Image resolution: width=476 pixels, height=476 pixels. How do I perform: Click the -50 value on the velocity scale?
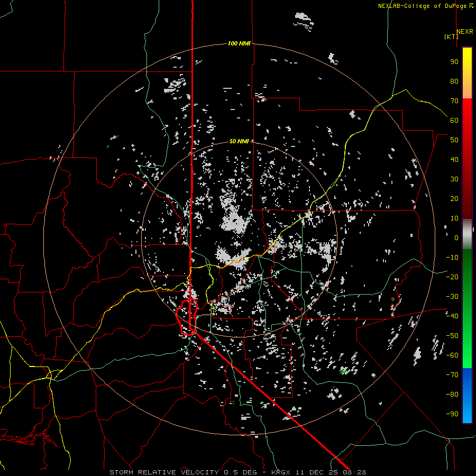(452, 336)
